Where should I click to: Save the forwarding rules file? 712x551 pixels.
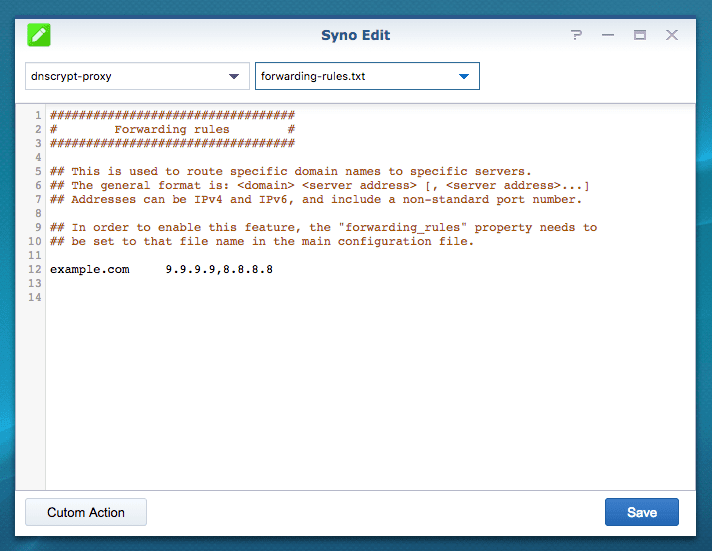click(x=642, y=512)
